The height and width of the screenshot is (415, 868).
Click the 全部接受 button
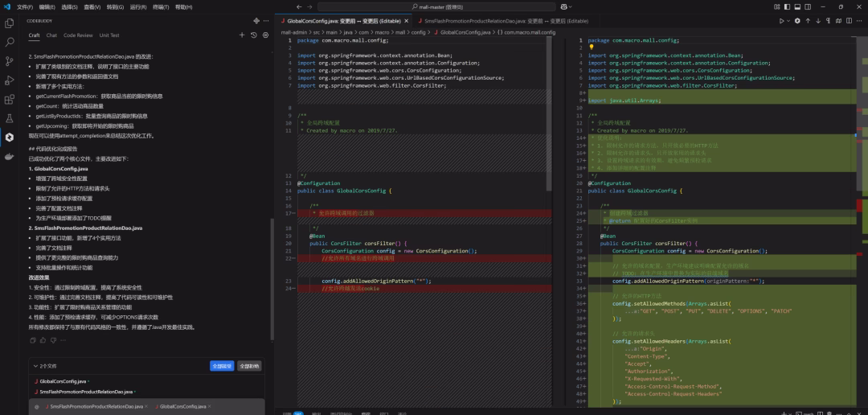222,366
